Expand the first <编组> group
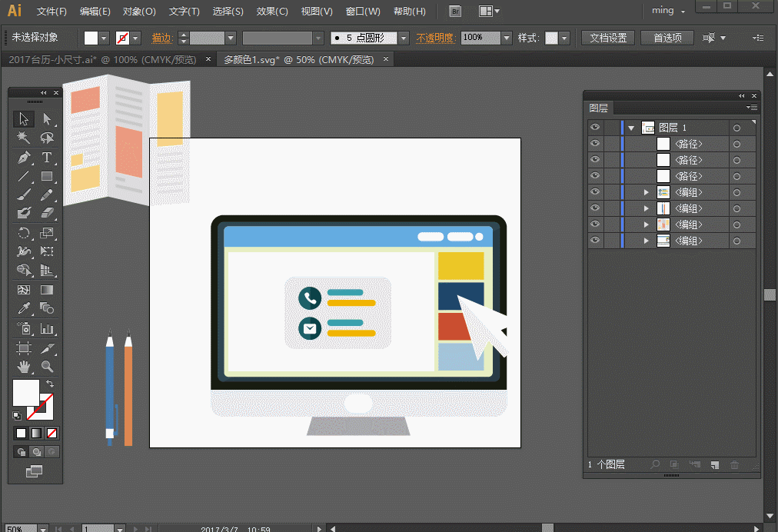This screenshot has height=532, width=778. click(x=646, y=192)
